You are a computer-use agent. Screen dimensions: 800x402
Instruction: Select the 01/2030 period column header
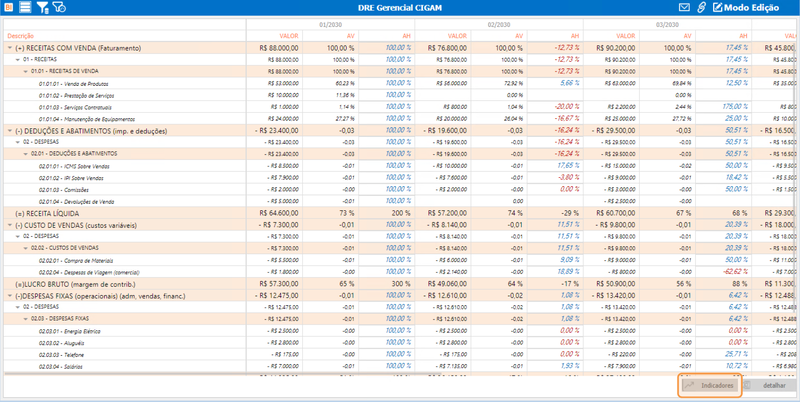(x=330, y=24)
